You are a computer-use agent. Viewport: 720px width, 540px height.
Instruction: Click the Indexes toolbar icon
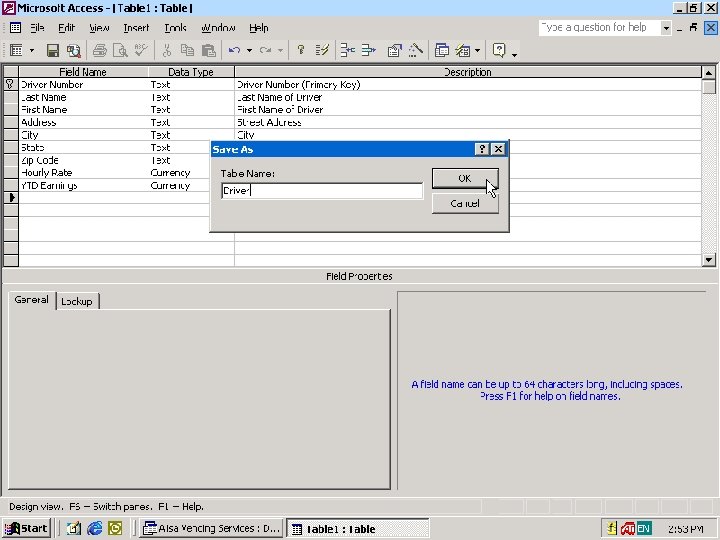tap(322, 51)
